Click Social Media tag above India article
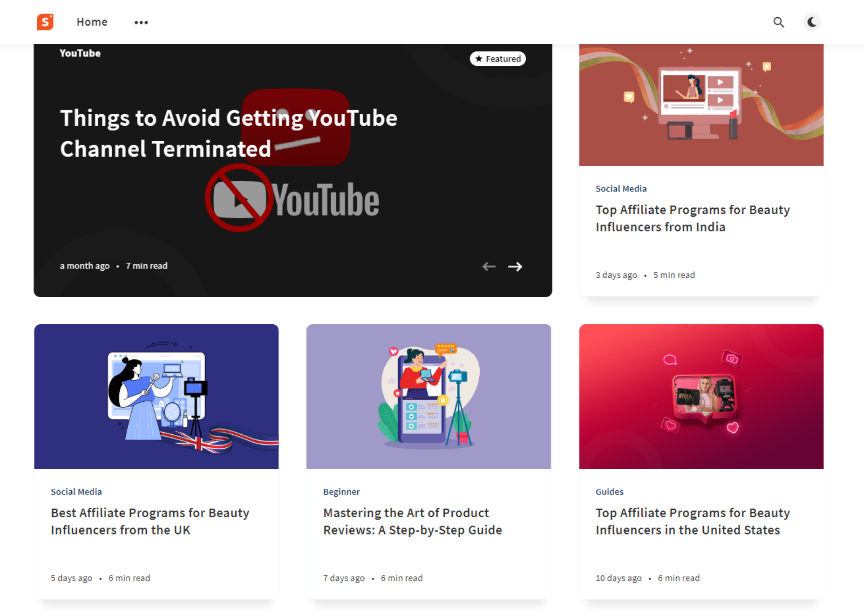The height and width of the screenshot is (616, 864). point(621,188)
